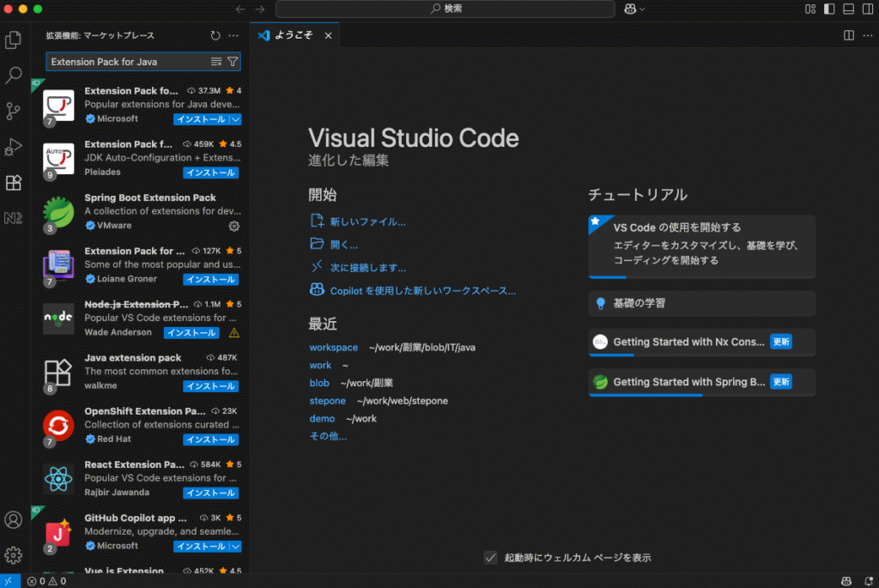879x588 pixels.
Task: Expand install dropdown for Microsoft Extension Pack
Action: [235, 119]
